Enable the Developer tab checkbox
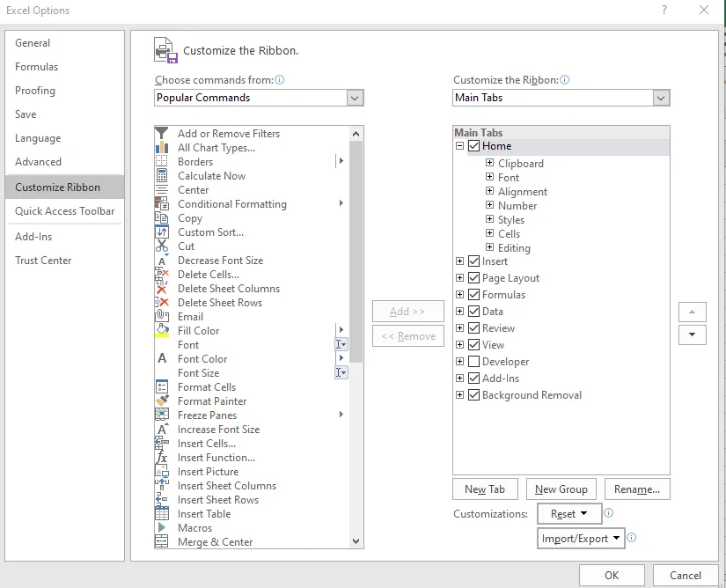The image size is (726, 588). (x=473, y=361)
